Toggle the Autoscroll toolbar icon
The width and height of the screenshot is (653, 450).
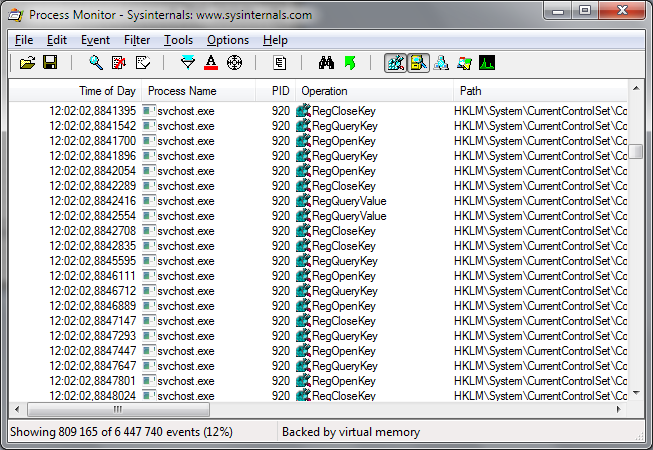click(119, 63)
